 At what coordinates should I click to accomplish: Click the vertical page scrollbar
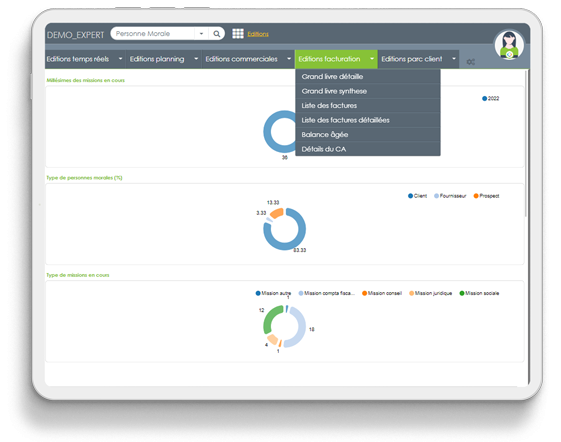(526, 143)
